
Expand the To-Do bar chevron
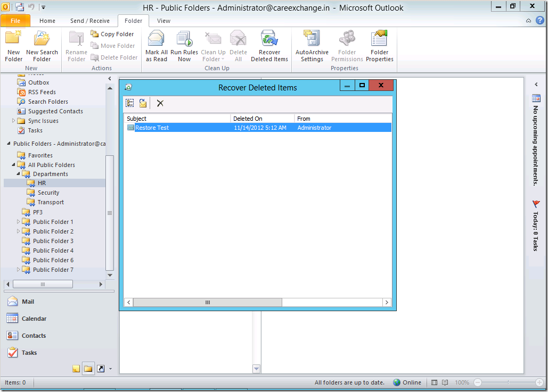tap(536, 85)
